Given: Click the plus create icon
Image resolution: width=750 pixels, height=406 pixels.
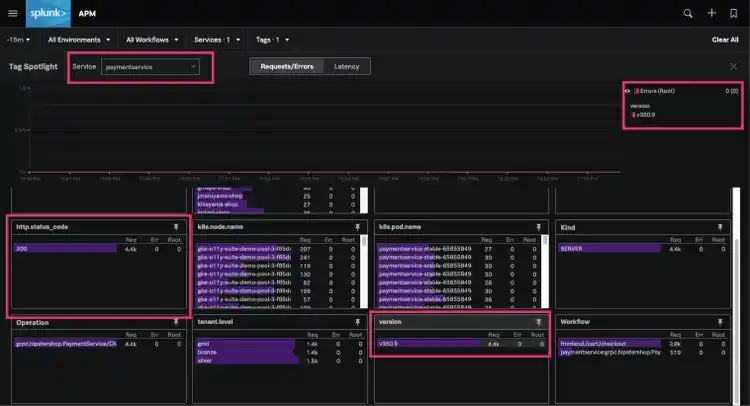Looking at the screenshot, I should tap(711, 14).
